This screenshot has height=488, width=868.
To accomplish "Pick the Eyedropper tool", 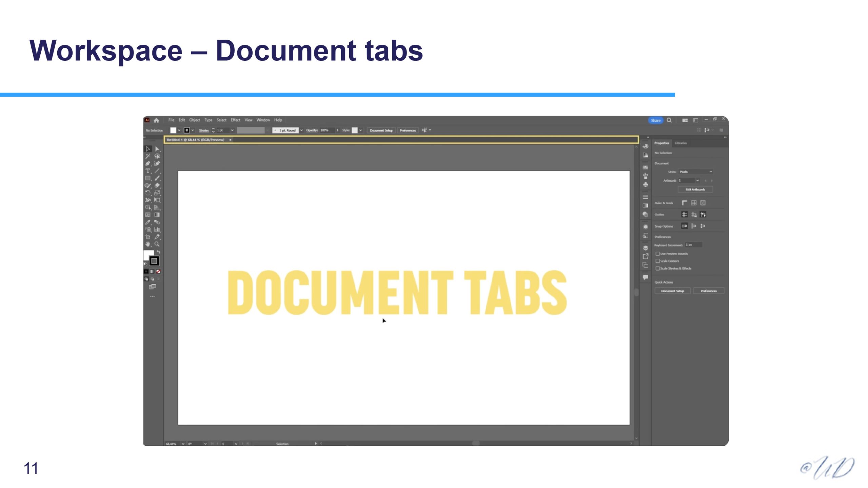I will click(x=147, y=222).
